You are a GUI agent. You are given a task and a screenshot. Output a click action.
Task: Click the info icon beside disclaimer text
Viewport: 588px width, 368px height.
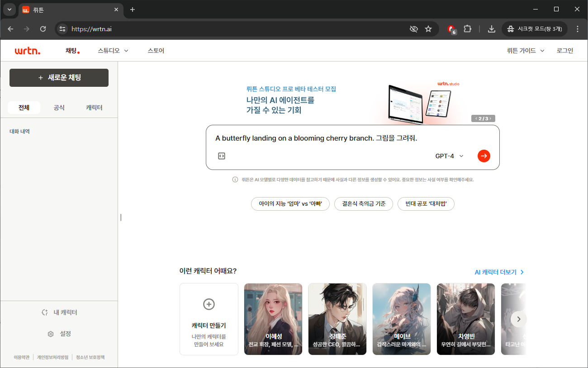235,179
